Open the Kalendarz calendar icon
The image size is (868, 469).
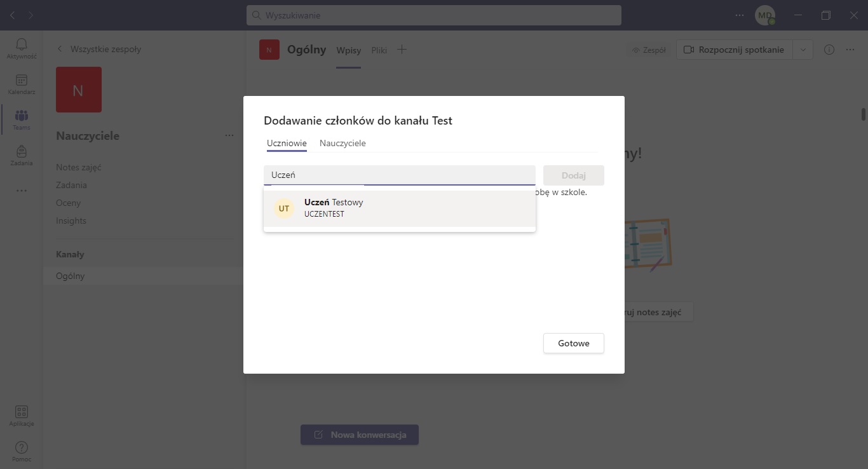21,81
